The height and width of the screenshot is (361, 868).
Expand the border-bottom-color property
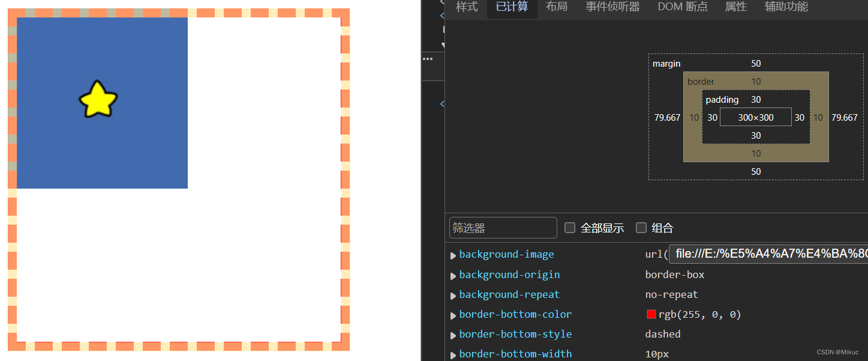(x=453, y=315)
